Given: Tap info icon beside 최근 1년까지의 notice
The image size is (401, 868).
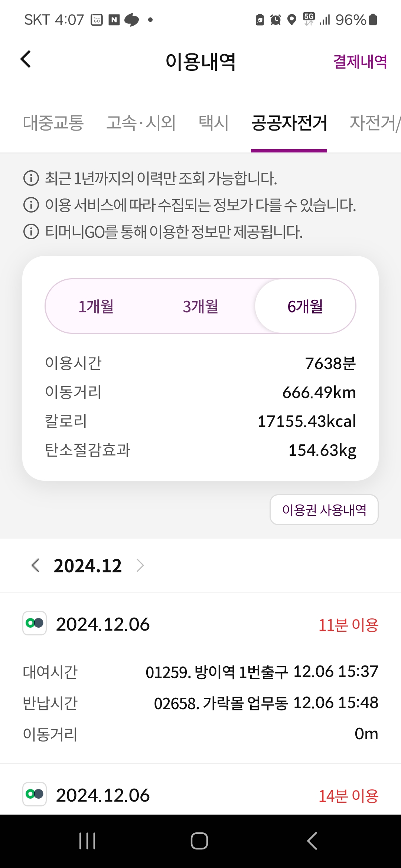Looking at the screenshot, I should click(x=31, y=178).
